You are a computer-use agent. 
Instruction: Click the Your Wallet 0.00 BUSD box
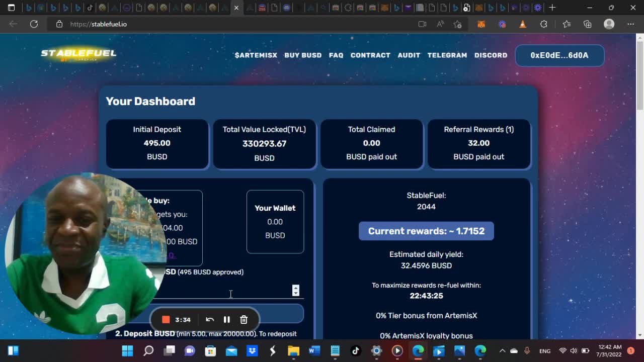tap(275, 222)
